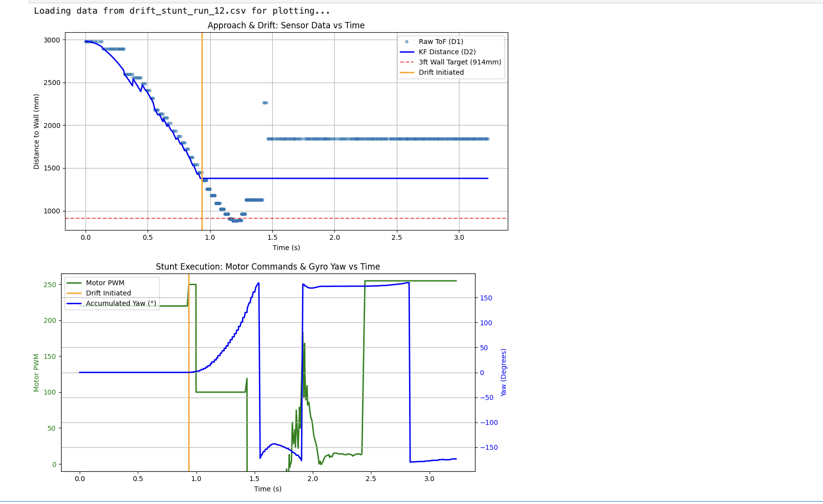Click the '2.0' time tick on the bottom plot

coord(313,479)
